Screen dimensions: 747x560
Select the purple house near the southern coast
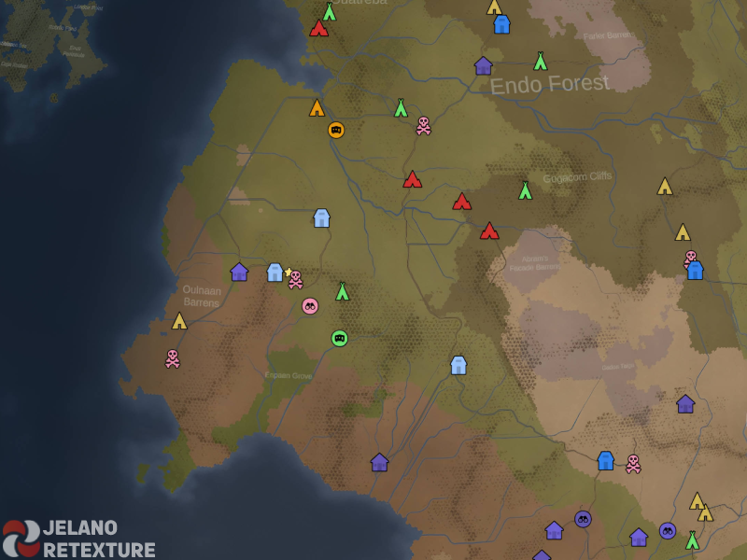380,462
